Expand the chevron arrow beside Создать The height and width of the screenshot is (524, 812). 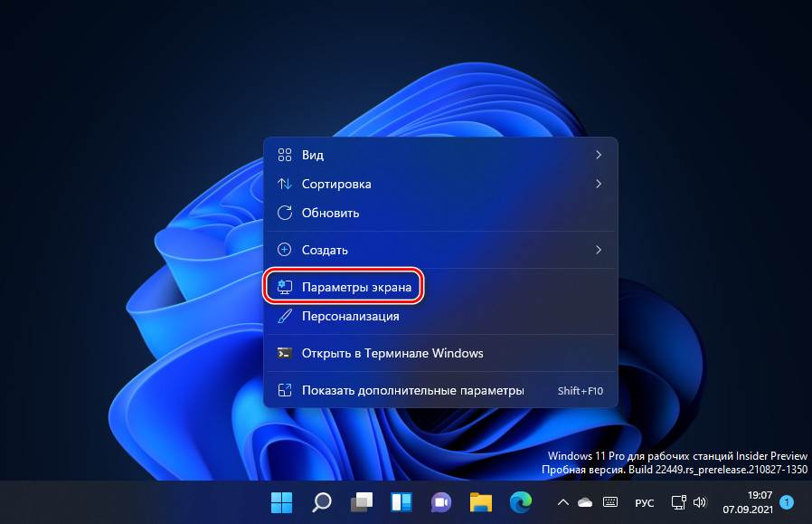click(x=599, y=250)
